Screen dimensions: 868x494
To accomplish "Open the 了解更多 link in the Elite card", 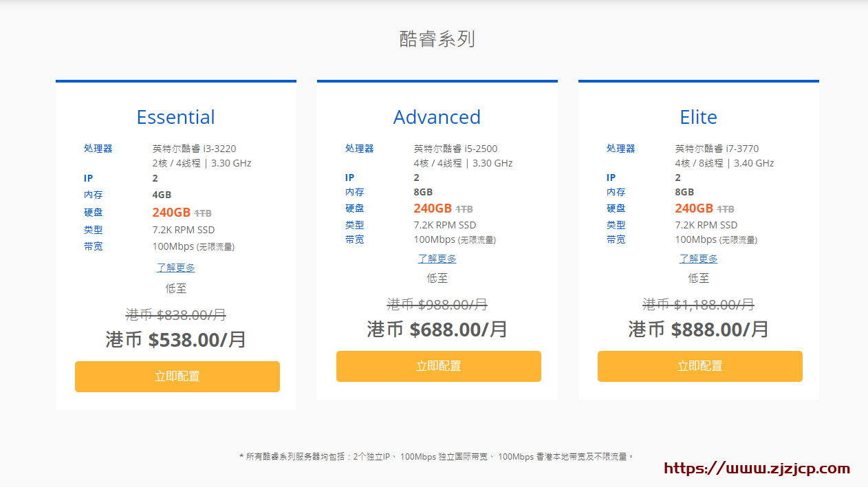I will pos(698,258).
